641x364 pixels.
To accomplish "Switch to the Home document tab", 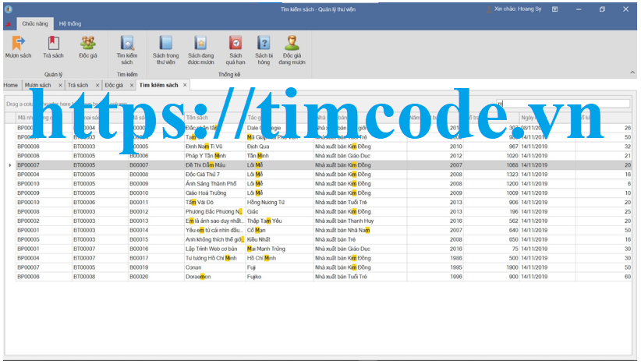I will pos(11,85).
